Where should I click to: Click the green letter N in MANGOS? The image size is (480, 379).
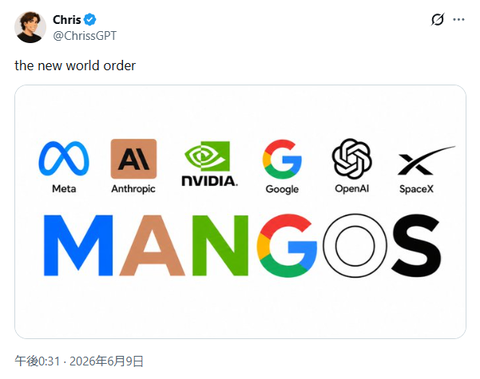coord(220,245)
